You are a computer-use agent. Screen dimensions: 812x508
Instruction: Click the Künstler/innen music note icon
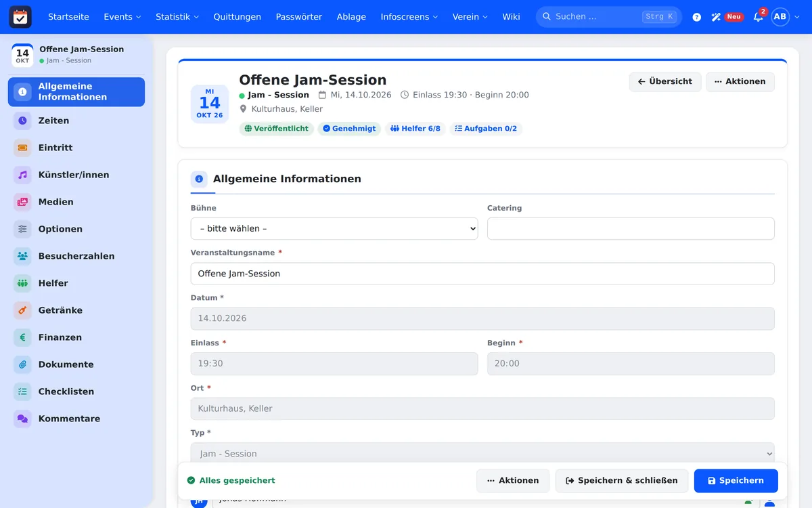pyautogui.click(x=23, y=175)
